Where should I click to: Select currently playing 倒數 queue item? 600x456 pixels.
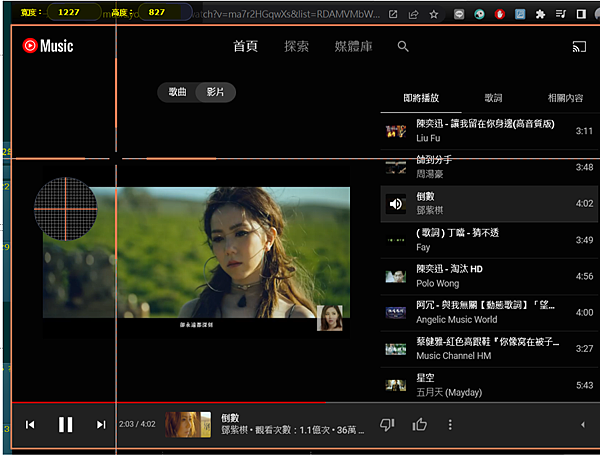tap(489, 204)
